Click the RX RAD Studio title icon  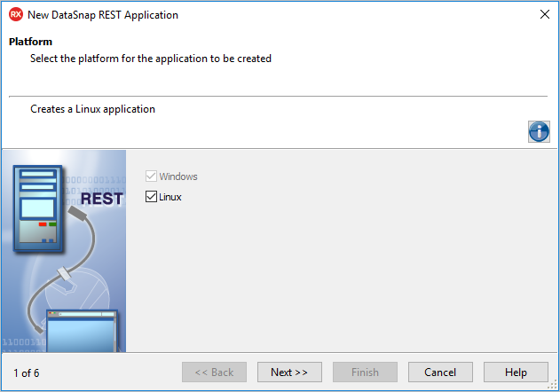(x=16, y=15)
